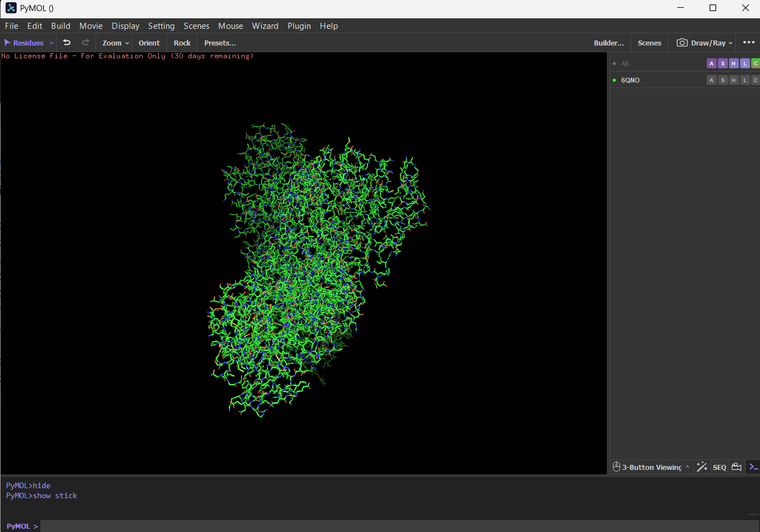Open the Mouse menu

(230, 26)
